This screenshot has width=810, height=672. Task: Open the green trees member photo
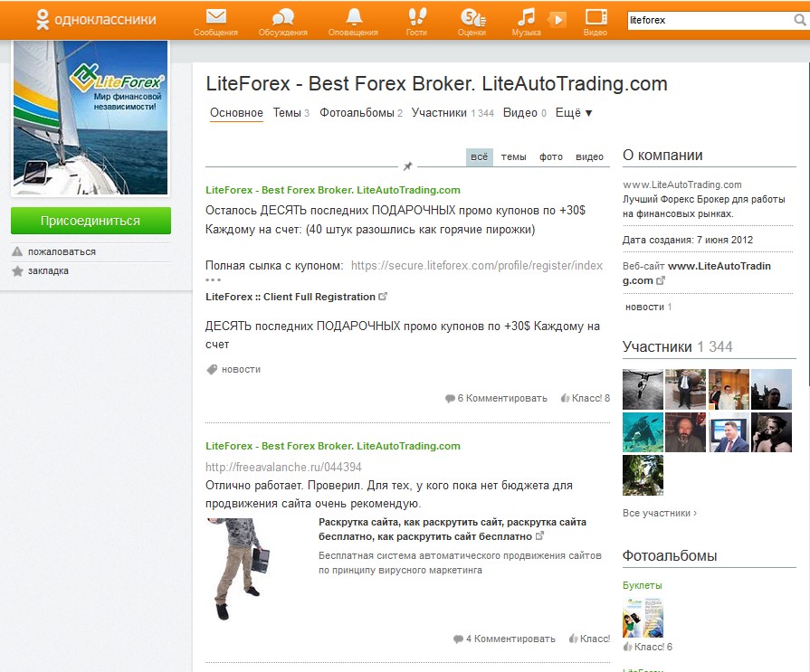tap(643, 475)
